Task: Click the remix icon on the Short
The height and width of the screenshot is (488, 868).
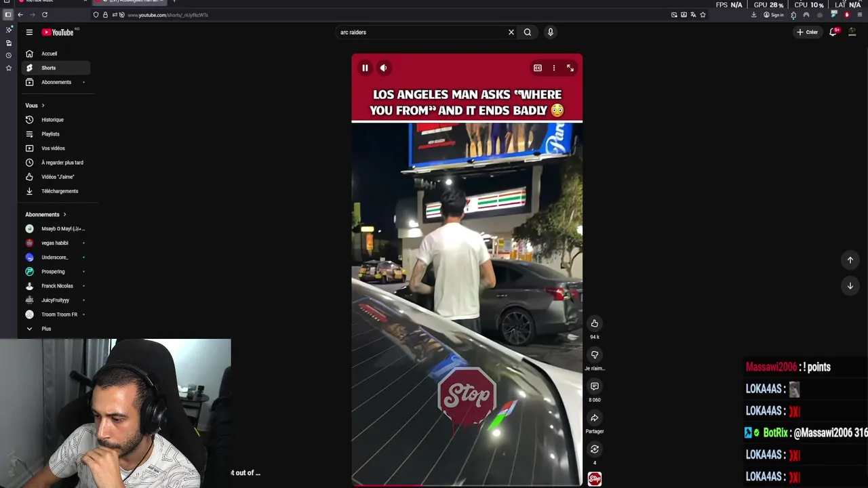Action: [595, 449]
